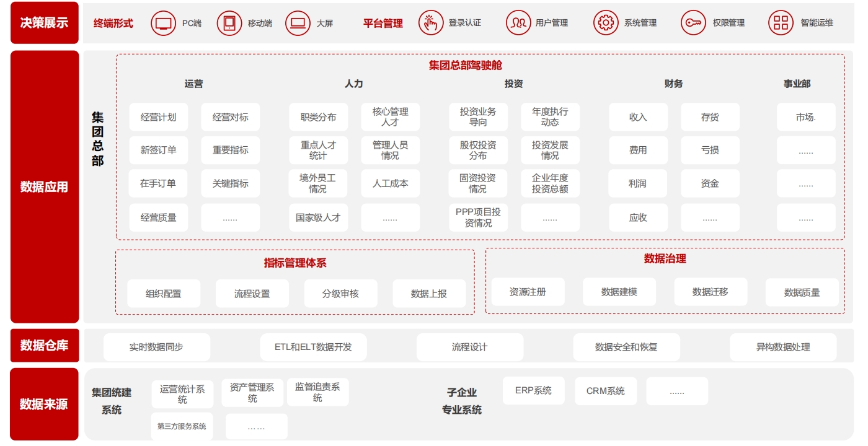Click the PC端 monitor icon
The height and width of the screenshot is (446, 868).
pos(164,24)
